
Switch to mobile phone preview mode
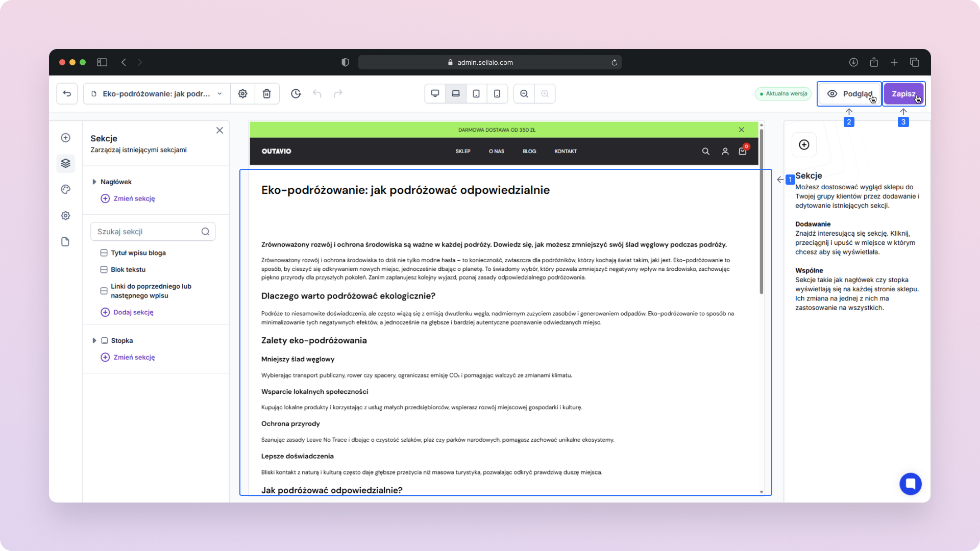click(497, 94)
